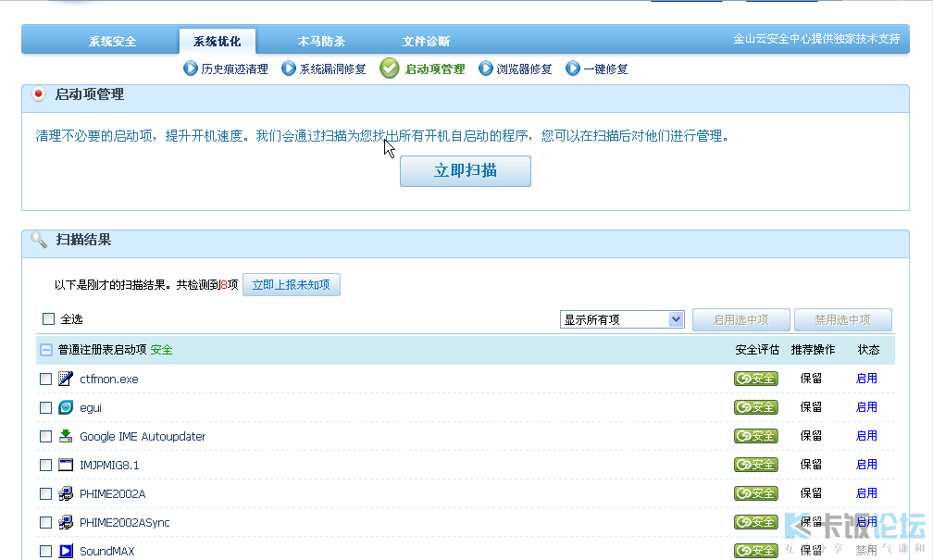
Task: Click the green 安全 badge for IMJPMIG8.1
Action: 755,464
